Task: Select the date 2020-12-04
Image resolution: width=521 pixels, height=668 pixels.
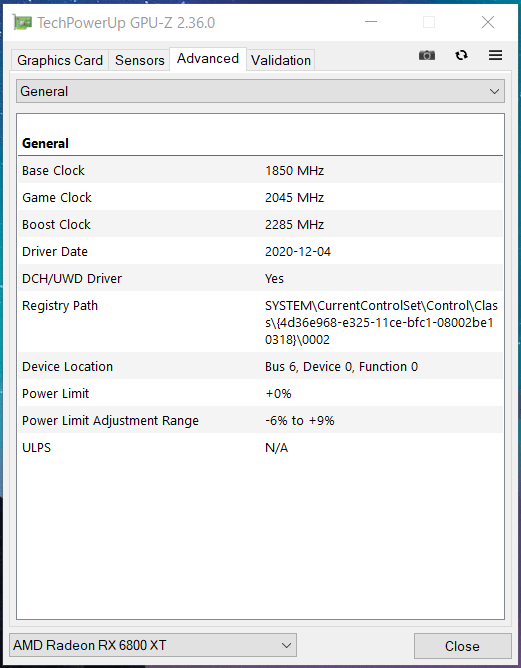Action: click(298, 252)
